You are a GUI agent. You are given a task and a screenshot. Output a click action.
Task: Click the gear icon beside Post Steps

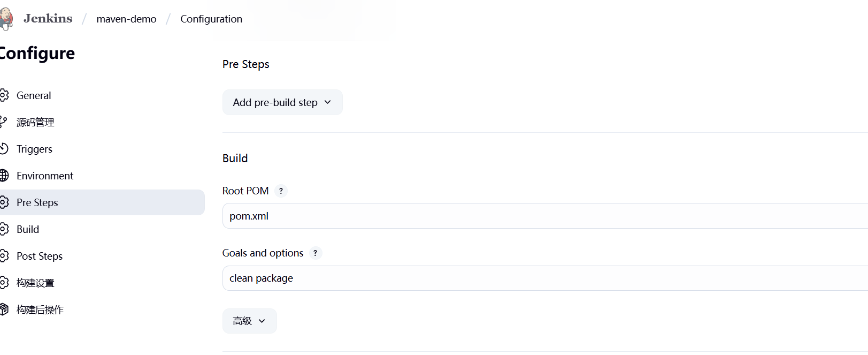(4, 256)
